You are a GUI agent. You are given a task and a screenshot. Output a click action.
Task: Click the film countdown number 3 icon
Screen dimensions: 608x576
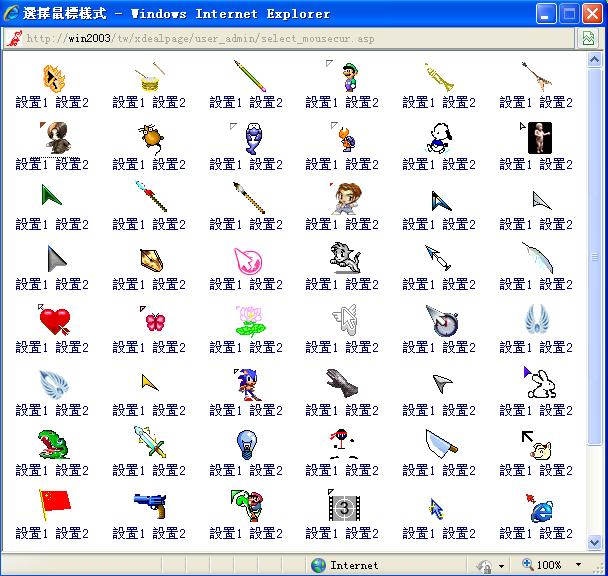[343, 507]
